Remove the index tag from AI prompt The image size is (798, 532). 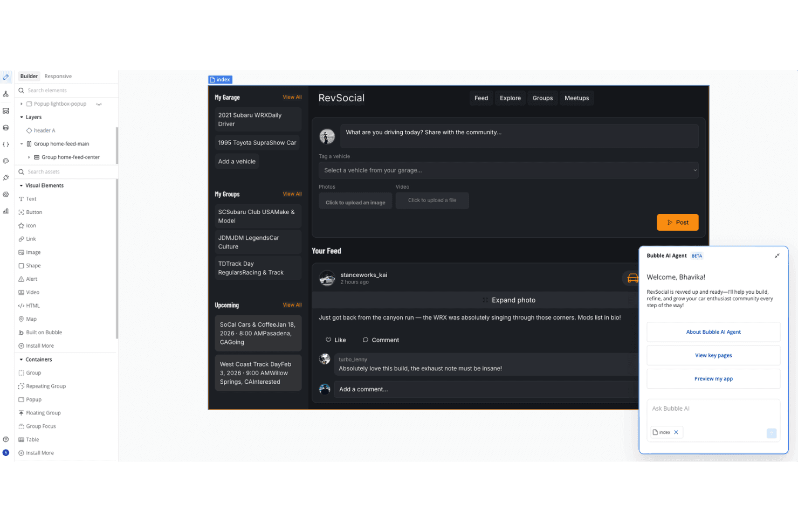(676, 432)
